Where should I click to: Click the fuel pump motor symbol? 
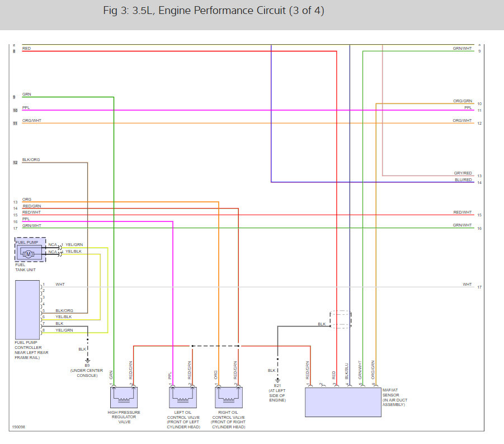[x=29, y=254]
